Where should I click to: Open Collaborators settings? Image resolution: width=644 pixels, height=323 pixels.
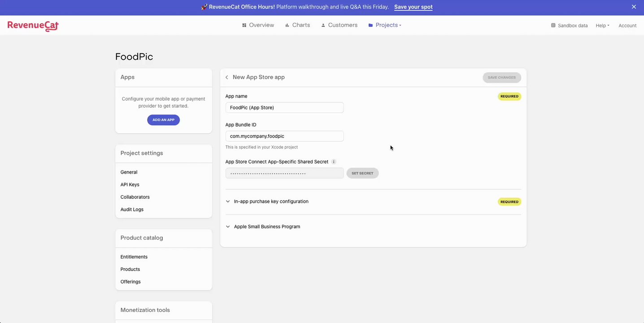135,197
